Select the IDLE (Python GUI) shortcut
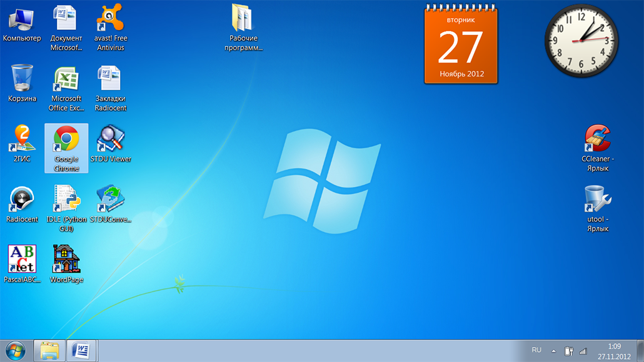The height and width of the screenshot is (362, 644). tap(66, 209)
